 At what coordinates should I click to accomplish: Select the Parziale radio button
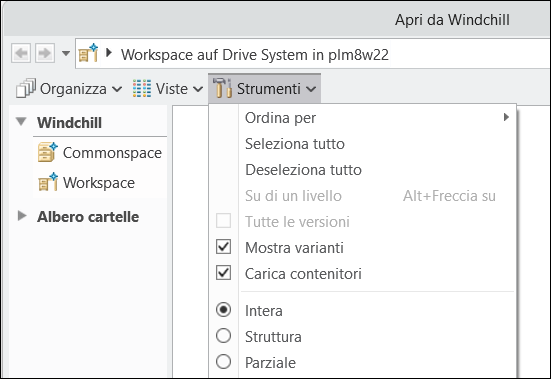pos(223,362)
